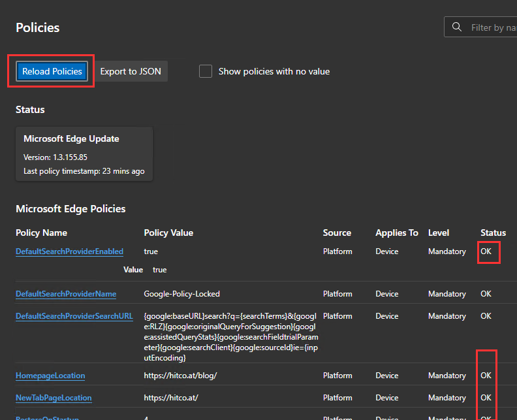This screenshot has height=420, width=517.
Task: Click the Source column header
Action: [x=337, y=233]
